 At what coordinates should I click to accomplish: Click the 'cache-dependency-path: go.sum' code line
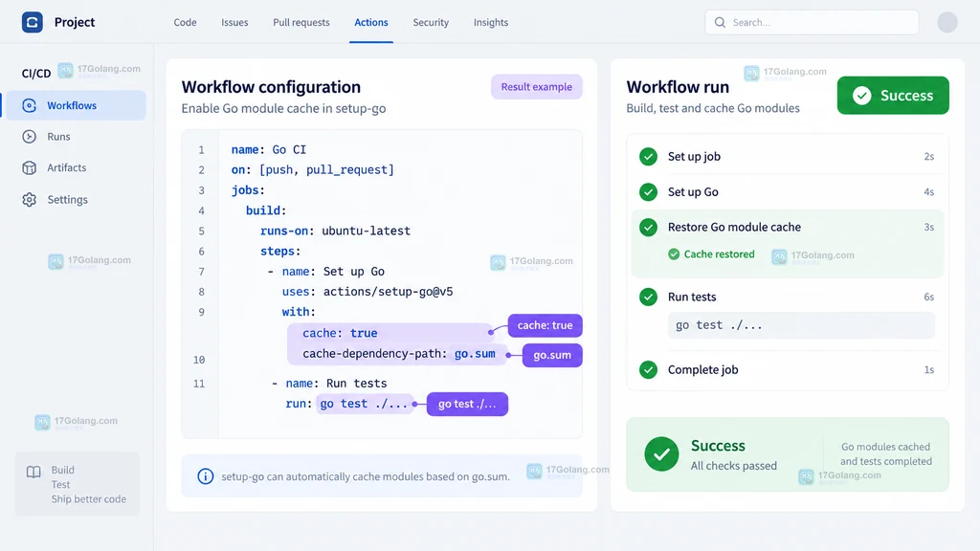pyautogui.click(x=399, y=354)
